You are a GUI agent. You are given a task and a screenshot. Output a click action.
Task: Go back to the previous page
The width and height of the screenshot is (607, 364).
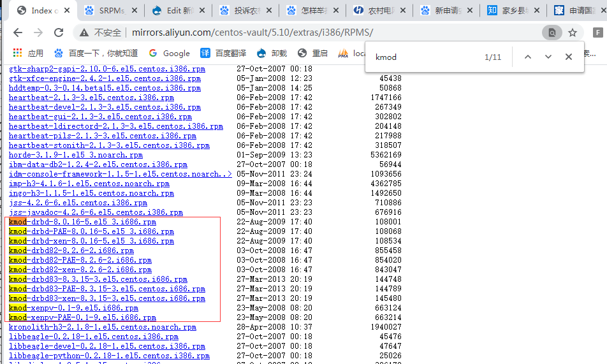pyautogui.click(x=18, y=33)
